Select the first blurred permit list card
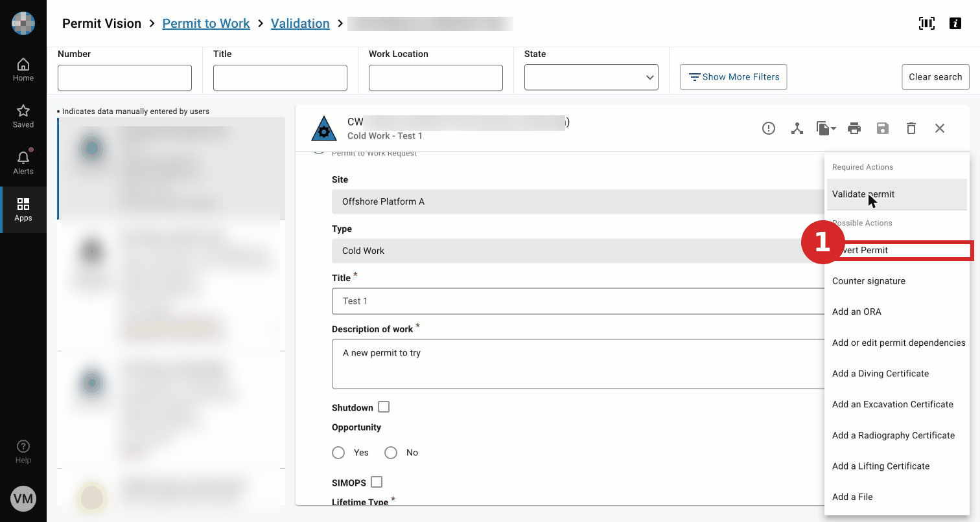The width and height of the screenshot is (980, 522). click(x=171, y=168)
